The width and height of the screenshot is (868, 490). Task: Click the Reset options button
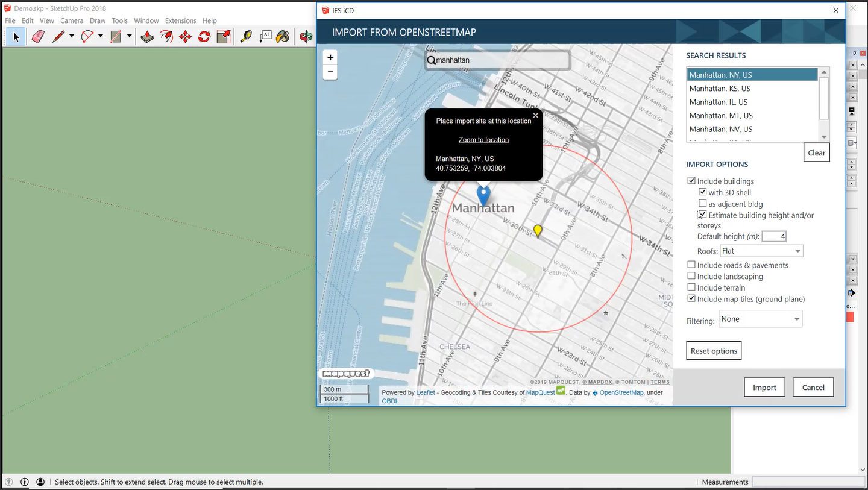click(714, 351)
